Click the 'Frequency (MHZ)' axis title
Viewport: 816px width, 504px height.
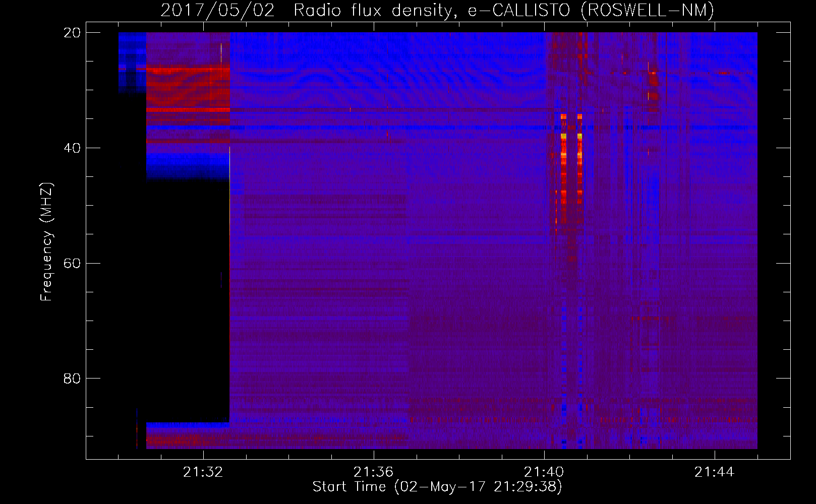point(46,242)
